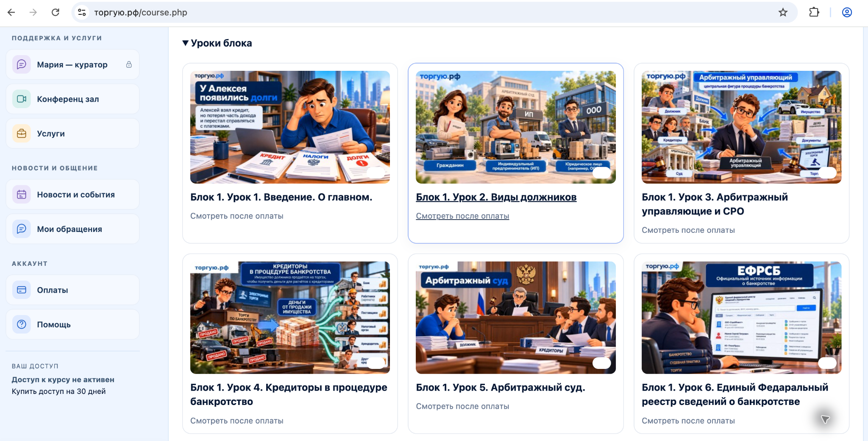Image resolution: width=868 pixels, height=441 pixels.
Task: Click the floating round button at bottom right
Action: [825, 419]
